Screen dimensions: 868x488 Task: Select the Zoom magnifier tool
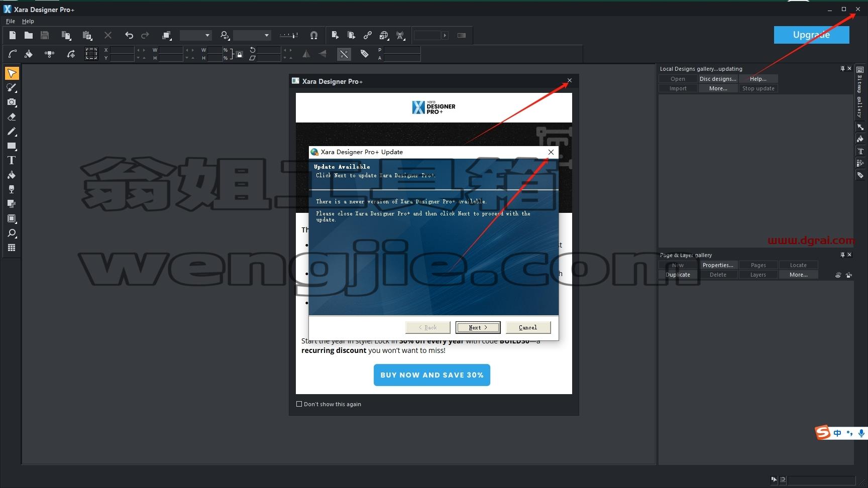tap(12, 233)
